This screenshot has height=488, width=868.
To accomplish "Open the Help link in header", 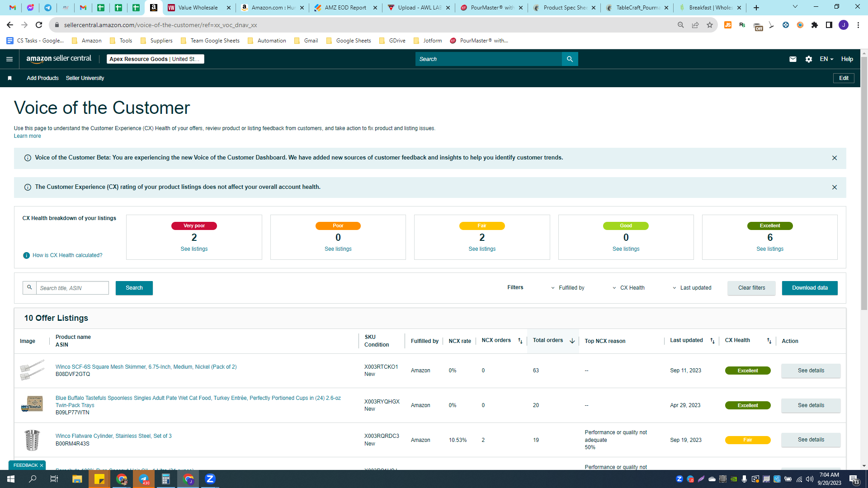I will (847, 59).
